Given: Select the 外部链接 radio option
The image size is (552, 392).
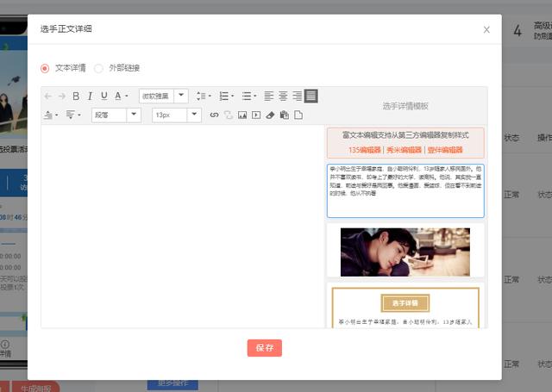Looking at the screenshot, I should click(98, 68).
